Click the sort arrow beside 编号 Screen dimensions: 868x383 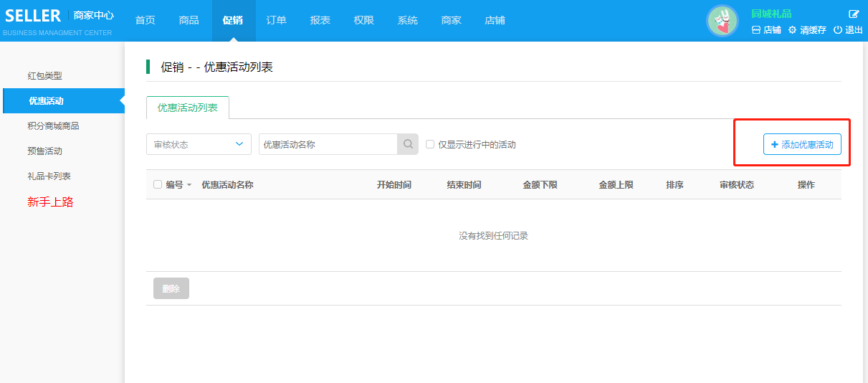click(189, 185)
